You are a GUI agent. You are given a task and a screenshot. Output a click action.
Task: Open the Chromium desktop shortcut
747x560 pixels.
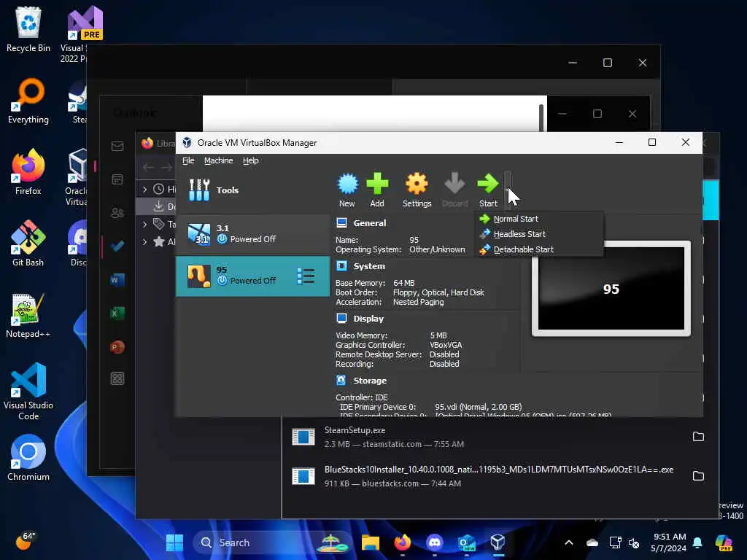(x=28, y=458)
